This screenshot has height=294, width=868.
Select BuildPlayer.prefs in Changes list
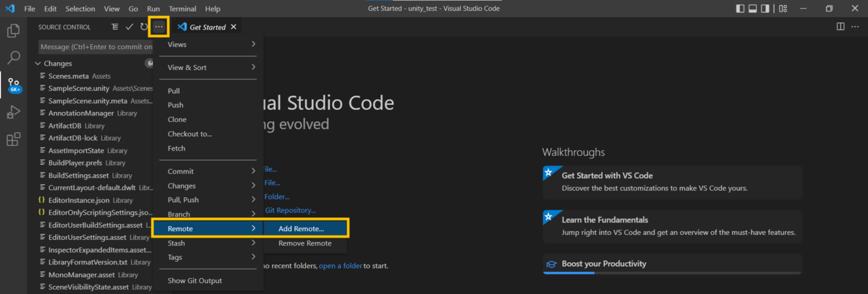(90, 163)
